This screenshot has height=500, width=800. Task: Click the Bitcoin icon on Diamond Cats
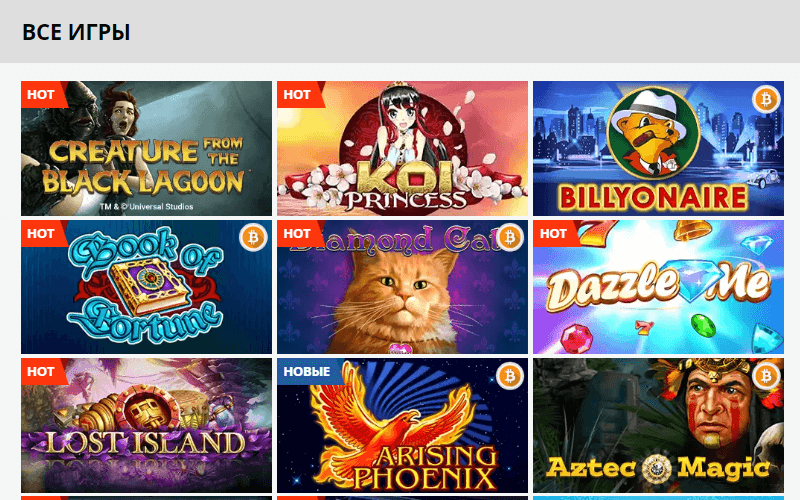[x=510, y=237]
